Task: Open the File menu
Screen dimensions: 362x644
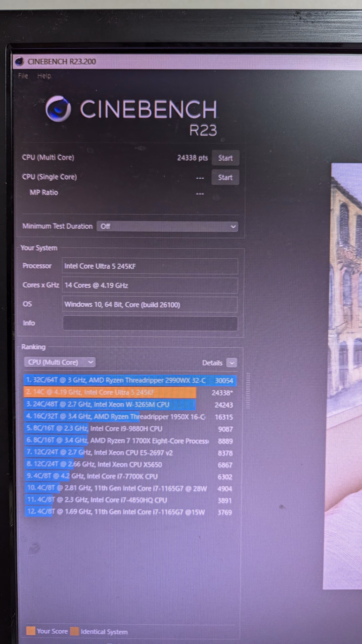Action: [23, 76]
